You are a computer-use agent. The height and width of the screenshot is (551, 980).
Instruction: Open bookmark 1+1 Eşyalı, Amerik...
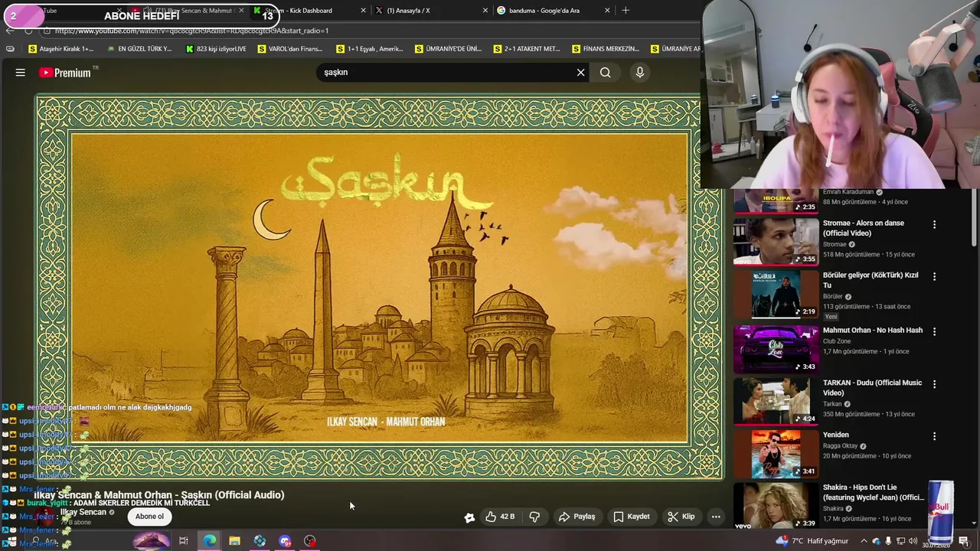(x=370, y=49)
